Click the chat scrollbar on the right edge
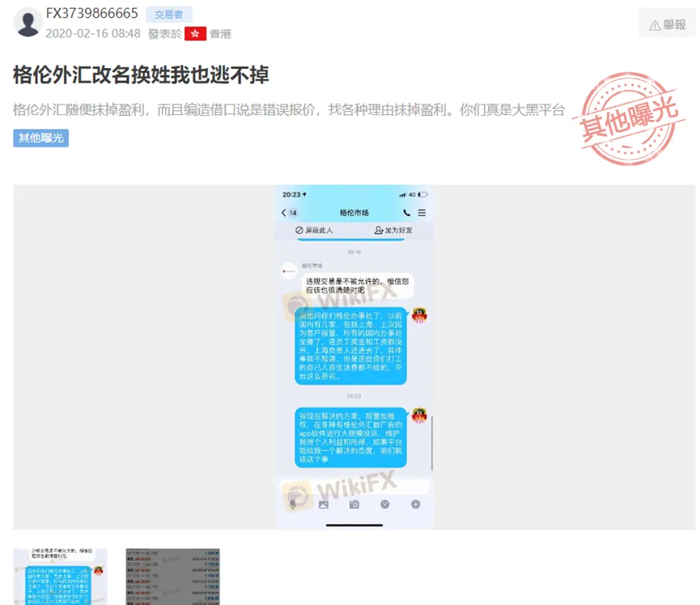This screenshot has width=700, height=605. point(431,443)
